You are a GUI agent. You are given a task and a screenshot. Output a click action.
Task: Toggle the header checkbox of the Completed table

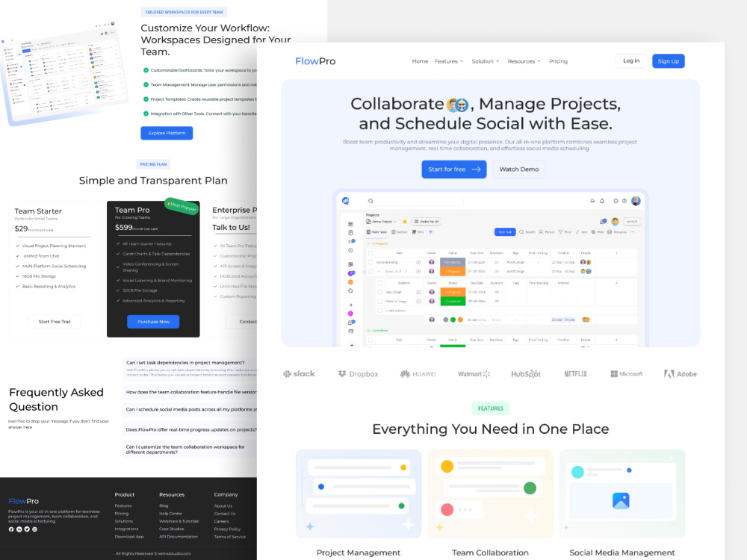[x=371, y=340]
